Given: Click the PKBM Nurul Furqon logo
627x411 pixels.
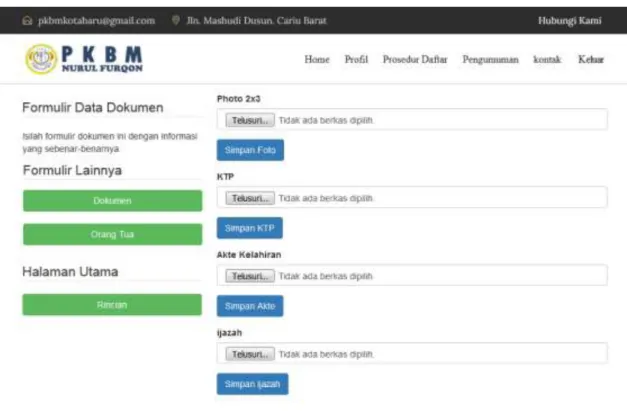Looking at the screenshot, I should 84,59.
